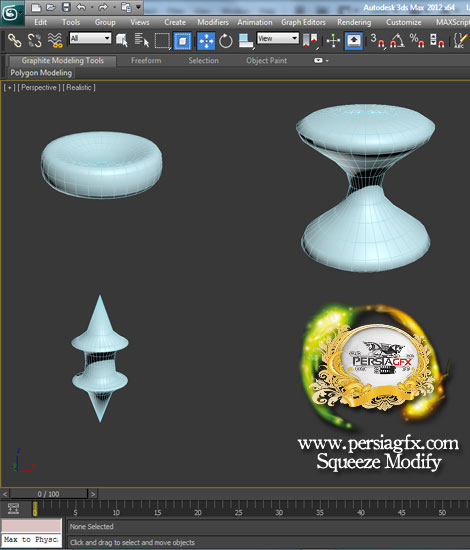Click the Realistic viewport shading label
Screen dimensions: 470x550
point(79,87)
